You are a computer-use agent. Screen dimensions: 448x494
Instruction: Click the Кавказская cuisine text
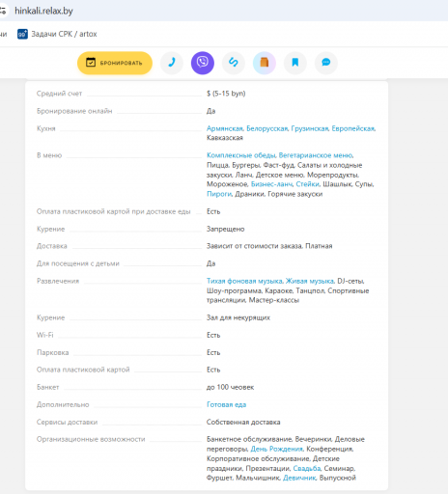point(225,138)
